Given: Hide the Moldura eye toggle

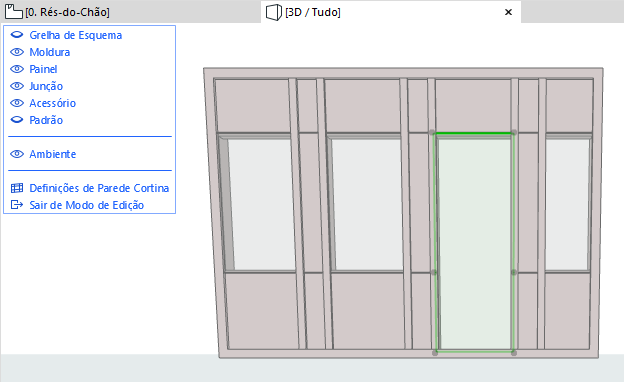Looking at the screenshot, I should 17,52.
